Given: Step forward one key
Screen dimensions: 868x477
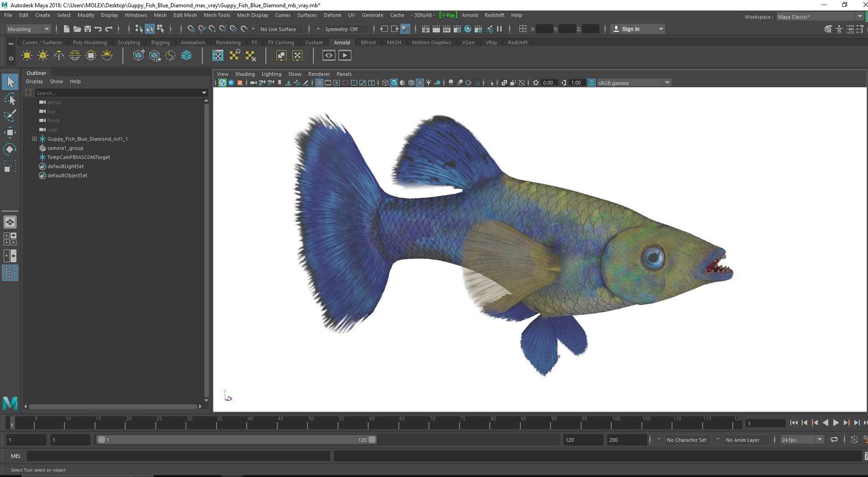Looking at the screenshot, I should [x=846, y=423].
